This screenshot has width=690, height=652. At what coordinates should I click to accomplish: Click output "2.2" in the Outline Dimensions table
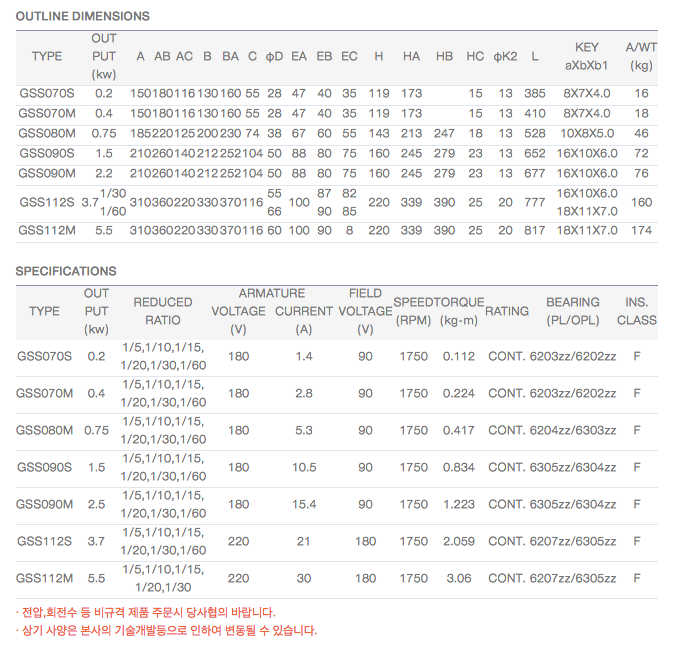(104, 173)
